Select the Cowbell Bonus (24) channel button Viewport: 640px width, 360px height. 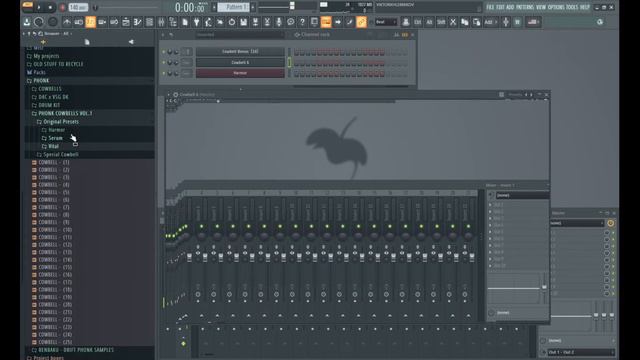coord(240,52)
